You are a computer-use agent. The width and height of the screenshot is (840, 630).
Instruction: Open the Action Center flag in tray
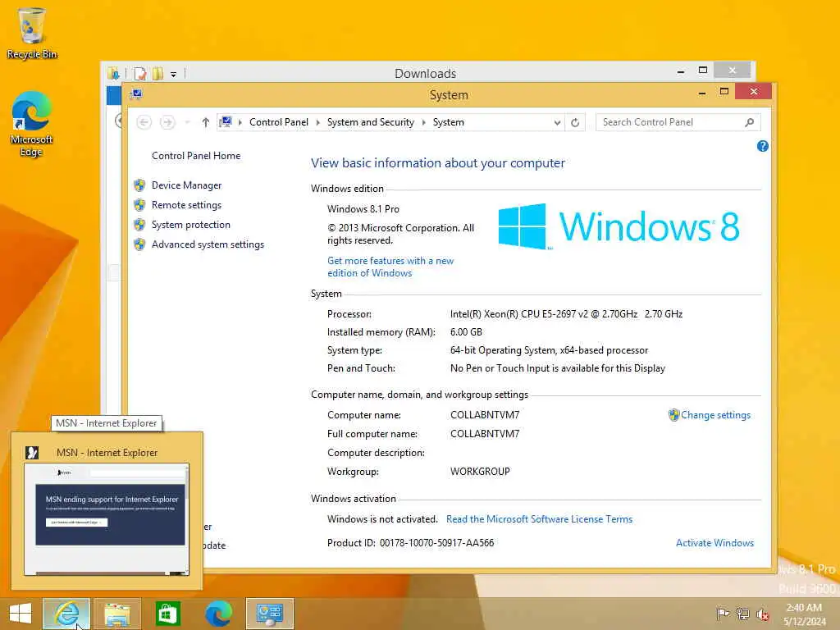(723, 614)
